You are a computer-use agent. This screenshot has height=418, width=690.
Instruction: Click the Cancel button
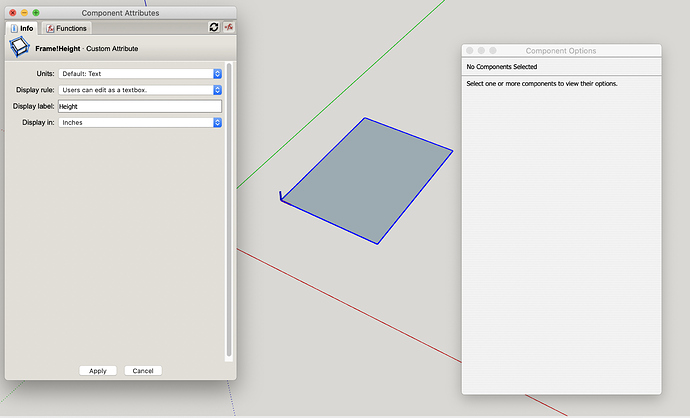pos(143,371)
